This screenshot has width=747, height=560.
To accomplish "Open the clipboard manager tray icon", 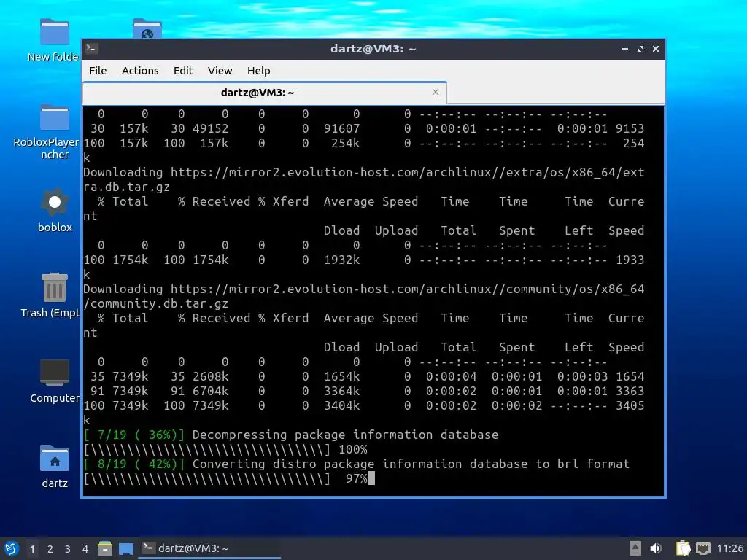I will (683, 548).
